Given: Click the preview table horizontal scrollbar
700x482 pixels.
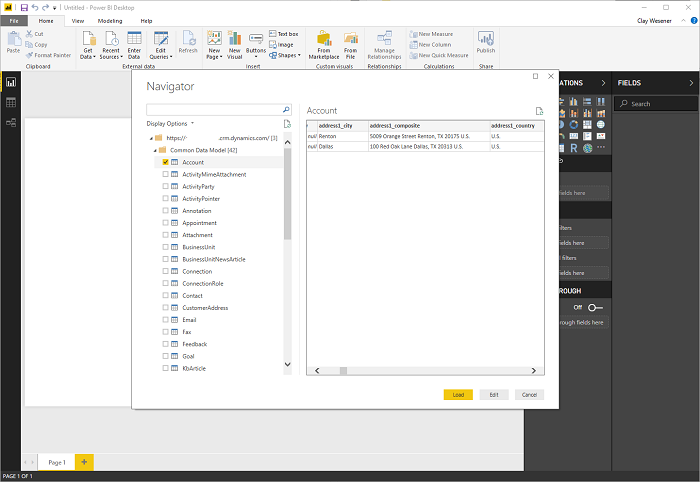Looking at the screenshot, I should (342, 370).
